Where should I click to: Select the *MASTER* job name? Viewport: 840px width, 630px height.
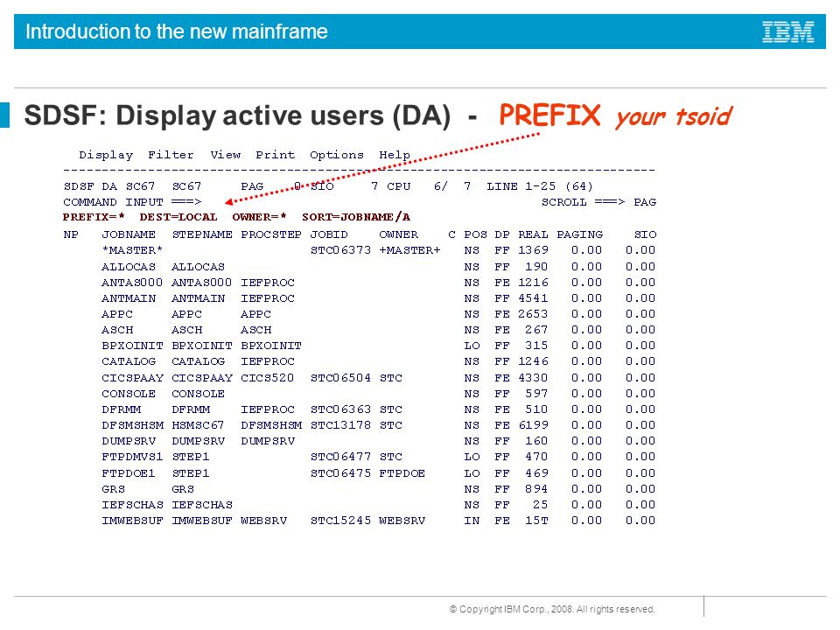(132, 250)
